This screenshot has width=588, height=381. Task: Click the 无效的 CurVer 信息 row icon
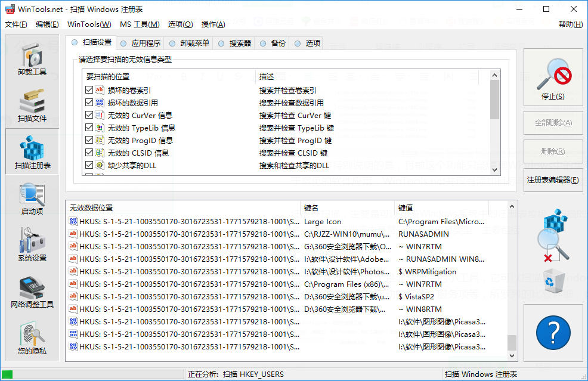(x=100, y=115)
